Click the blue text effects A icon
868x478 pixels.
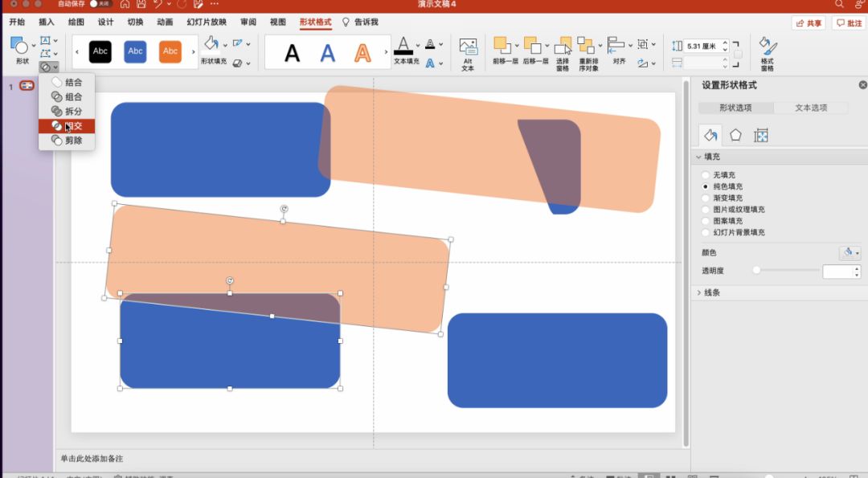click(430, 63)
